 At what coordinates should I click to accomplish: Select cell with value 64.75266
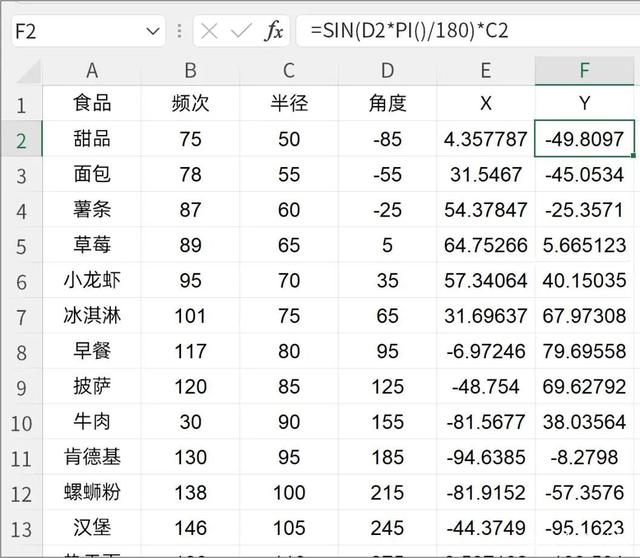point(485,245)
